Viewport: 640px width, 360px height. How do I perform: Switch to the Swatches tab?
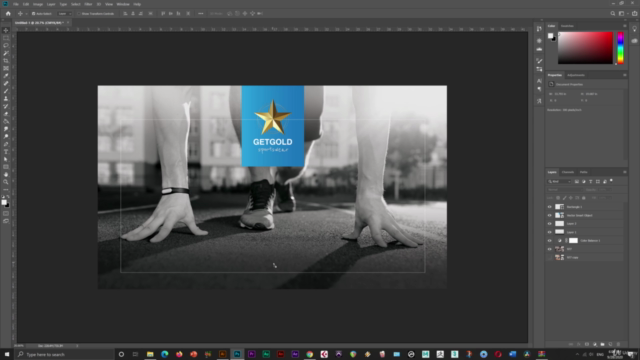pos(567,26)
